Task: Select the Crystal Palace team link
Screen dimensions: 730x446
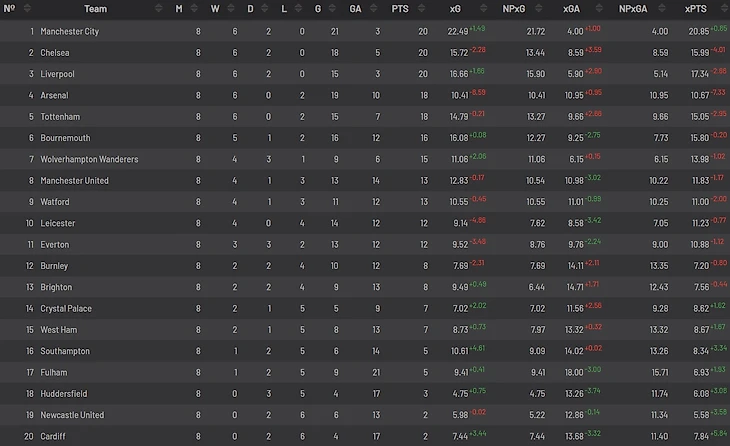Action: coord(65,309)
